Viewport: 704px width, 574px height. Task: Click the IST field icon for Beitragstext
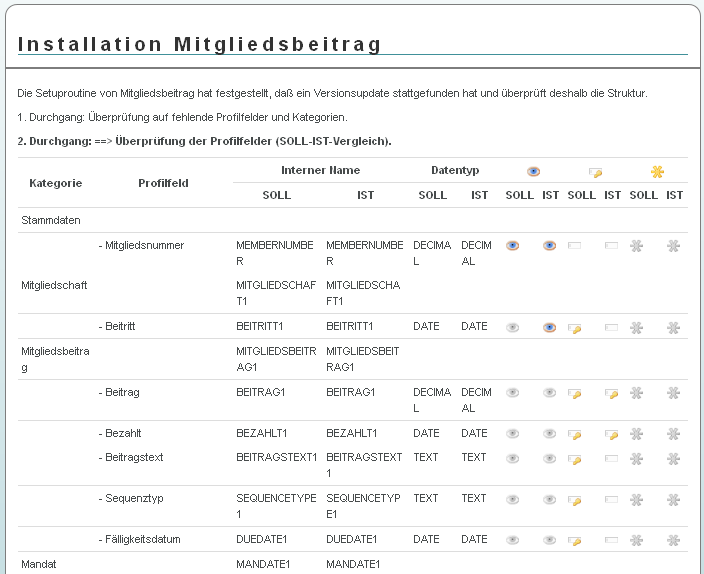click(611, 458)
